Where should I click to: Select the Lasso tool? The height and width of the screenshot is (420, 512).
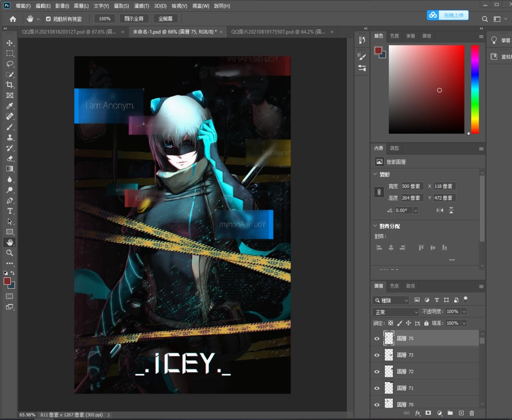(x=10, y=64)
